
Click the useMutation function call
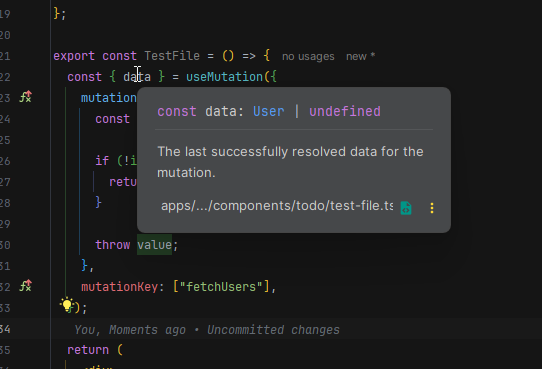(x=224, y=77)
